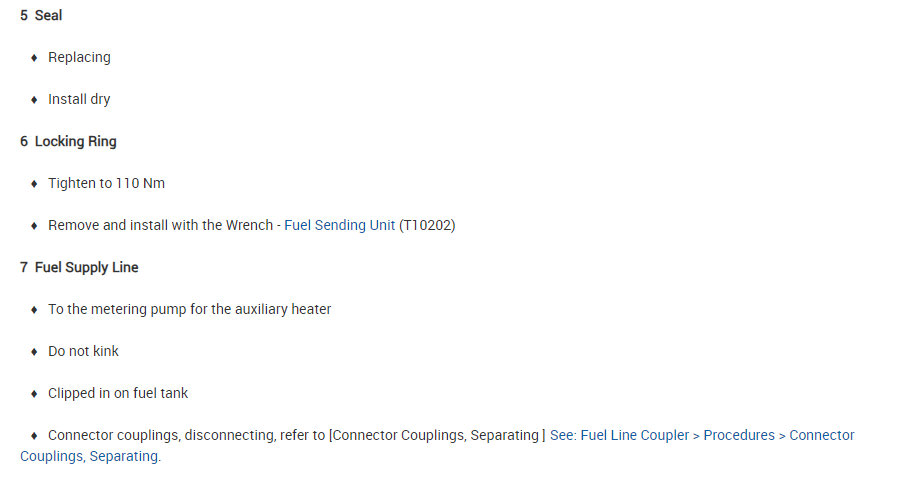Screen dimensions: 917x480
Task: Click the metering pump auxiliary heater line
Action: [189, 310]
